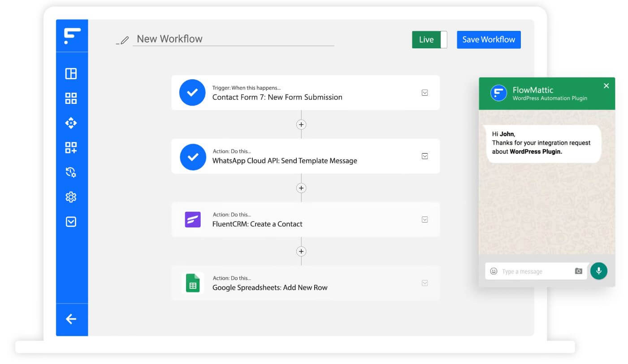Open the emoji picker in chat

494,271
